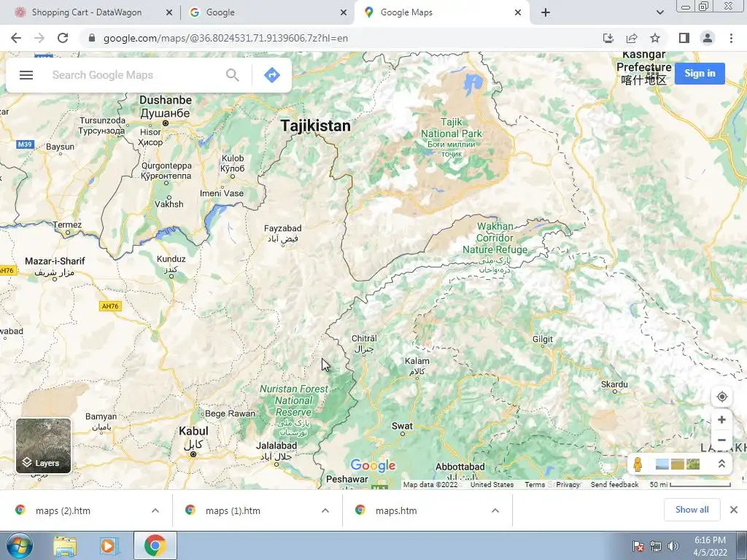This screenshot has height=560, width=747.
Task: Expand the imagery strip with double chevron
Action: point(721,464)
